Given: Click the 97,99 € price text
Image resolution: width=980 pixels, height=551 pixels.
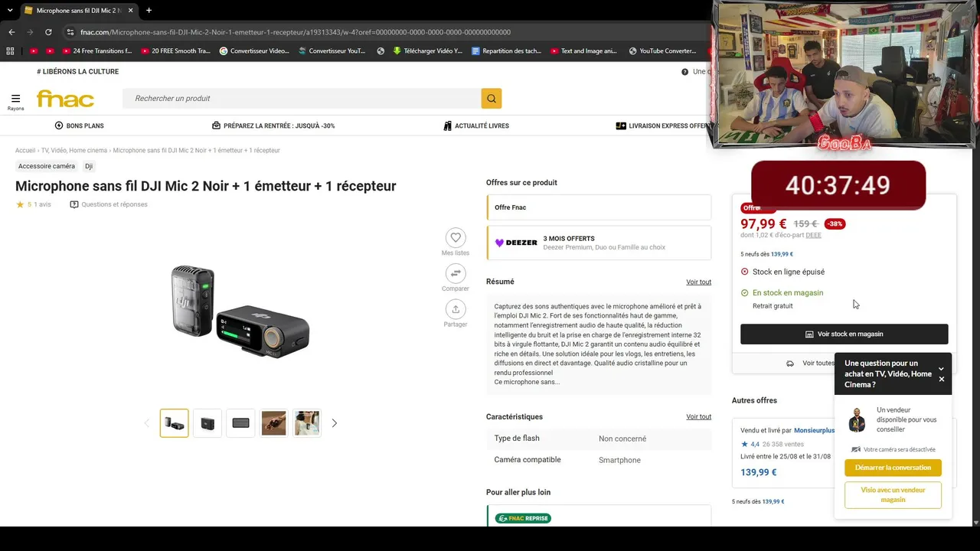Looking at the screenshot, I should [763, 223].
